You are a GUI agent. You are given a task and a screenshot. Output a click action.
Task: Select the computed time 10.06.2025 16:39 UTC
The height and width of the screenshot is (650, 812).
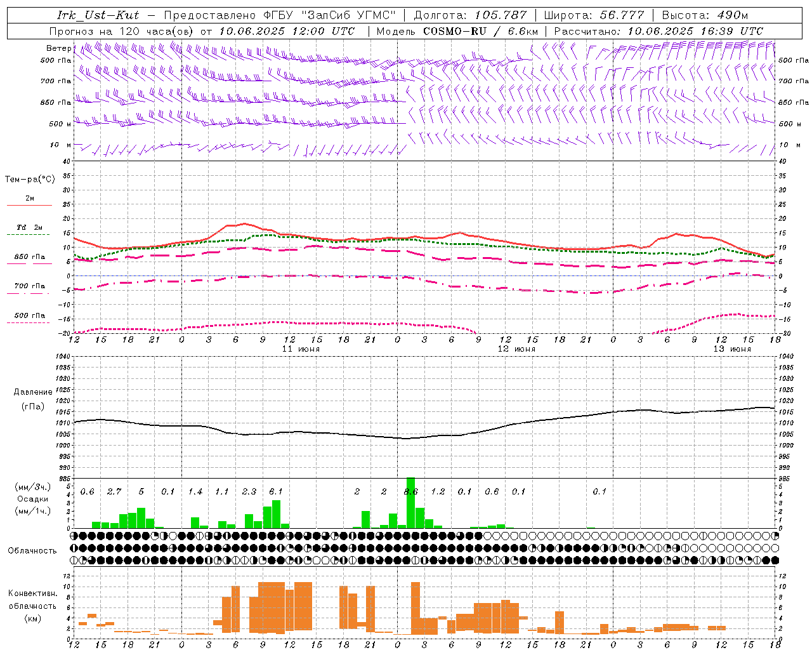tap(695, 31)
